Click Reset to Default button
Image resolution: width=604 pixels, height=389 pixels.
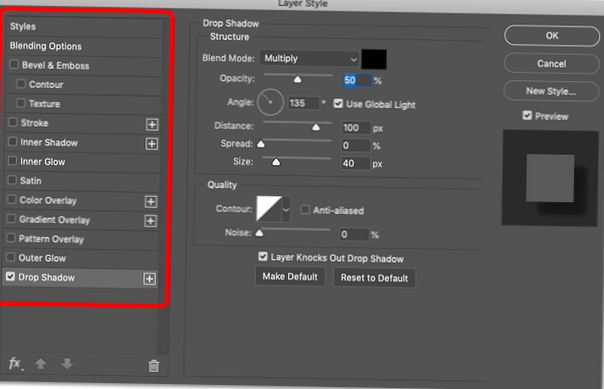click(x=374, y=278)
